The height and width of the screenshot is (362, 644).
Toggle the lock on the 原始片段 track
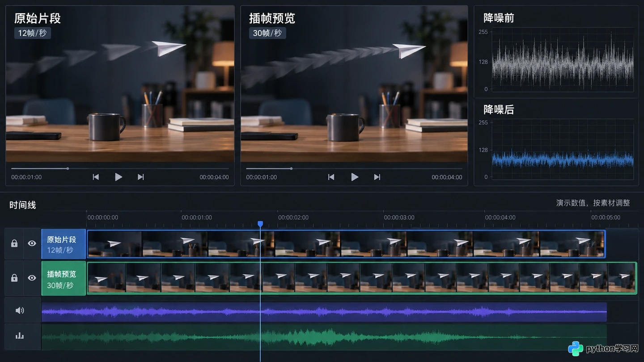[x=14, y=244]
